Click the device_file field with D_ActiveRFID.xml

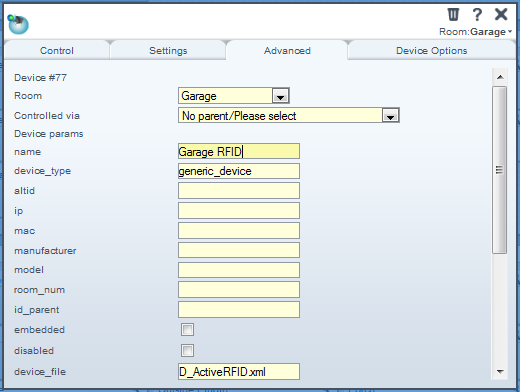pos(239,372)
